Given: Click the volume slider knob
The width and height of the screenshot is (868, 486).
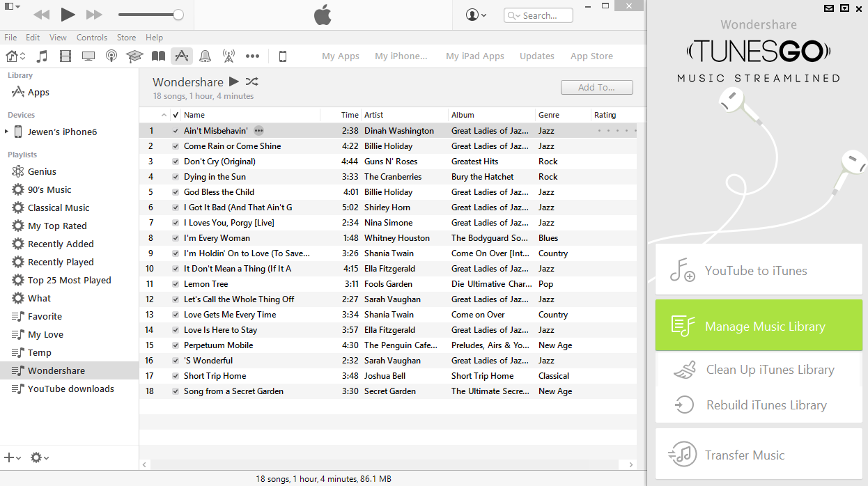Looking at the screenshot, I should [178, 15].
